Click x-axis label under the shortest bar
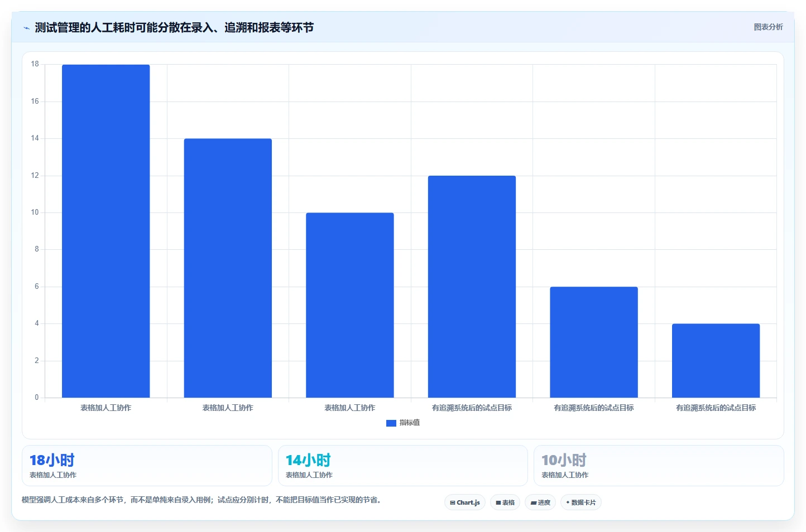Viewport: 806px width, 532px height. [x=716, y=408]
